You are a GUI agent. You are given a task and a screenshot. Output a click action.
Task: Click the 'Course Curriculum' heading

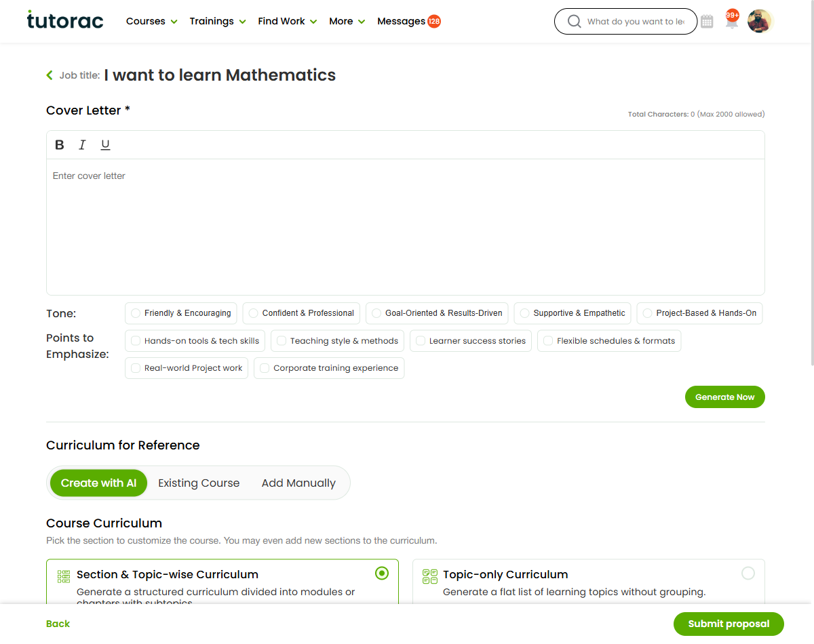click(104, 523)
